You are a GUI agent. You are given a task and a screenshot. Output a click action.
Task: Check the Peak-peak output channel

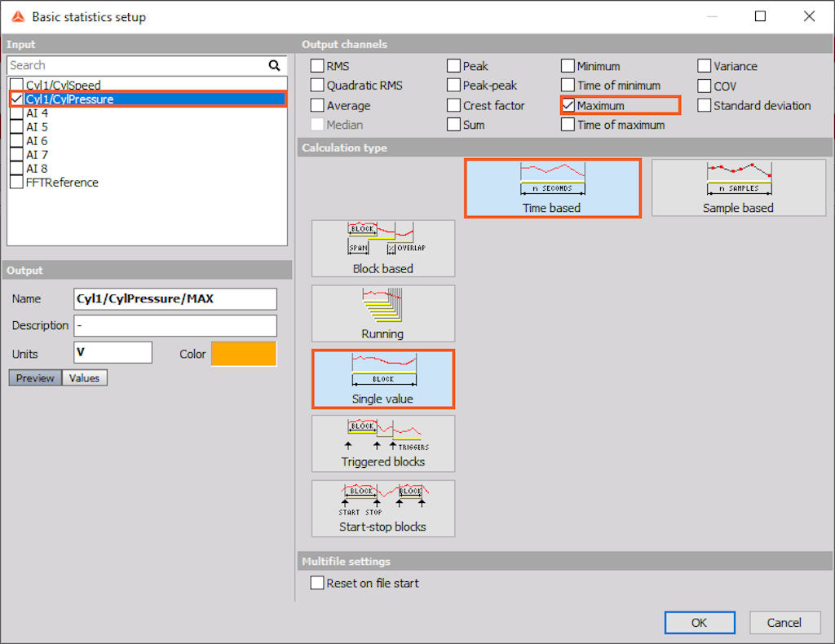point(453,85)
